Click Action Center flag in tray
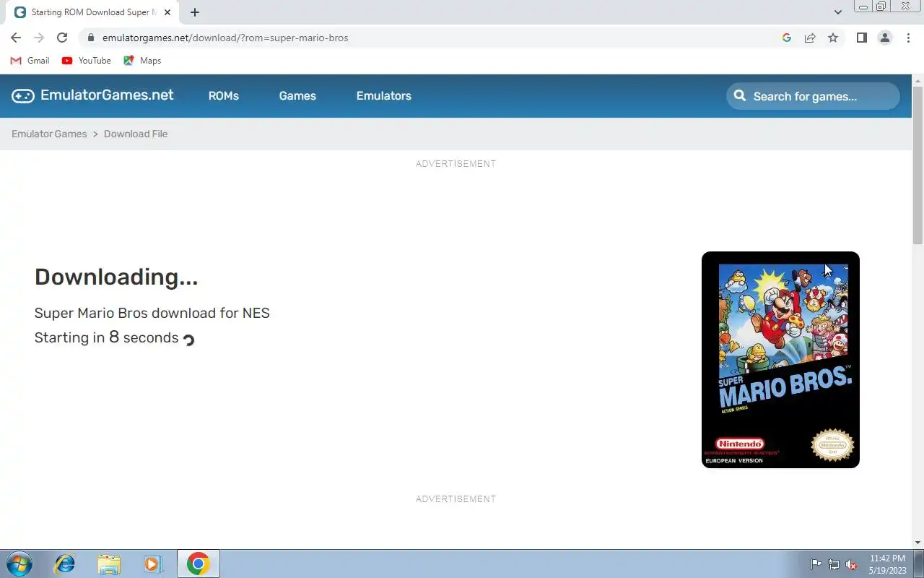Image resolution: width=924 pixels, height=578 pixels. 816,564
